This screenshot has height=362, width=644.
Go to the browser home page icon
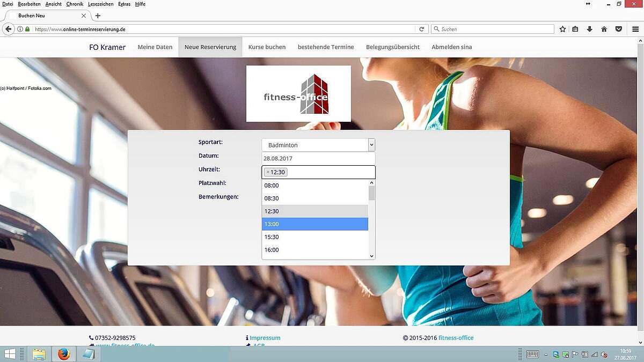click(604, 29)
